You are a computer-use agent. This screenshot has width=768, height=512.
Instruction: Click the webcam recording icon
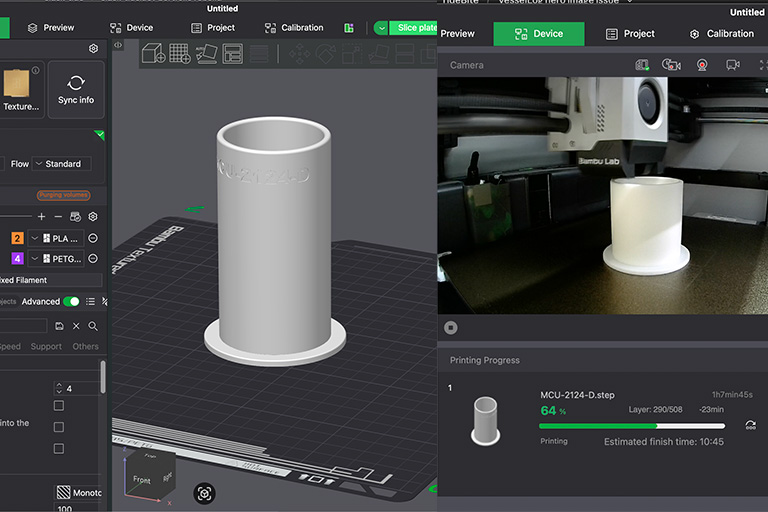tap(702, 65)
